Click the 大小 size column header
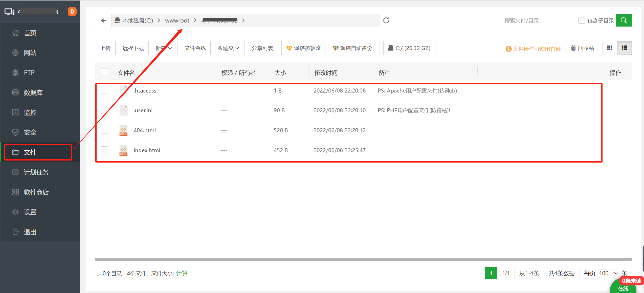The width and height of the screenshot is (644, 293). point(280,73)
